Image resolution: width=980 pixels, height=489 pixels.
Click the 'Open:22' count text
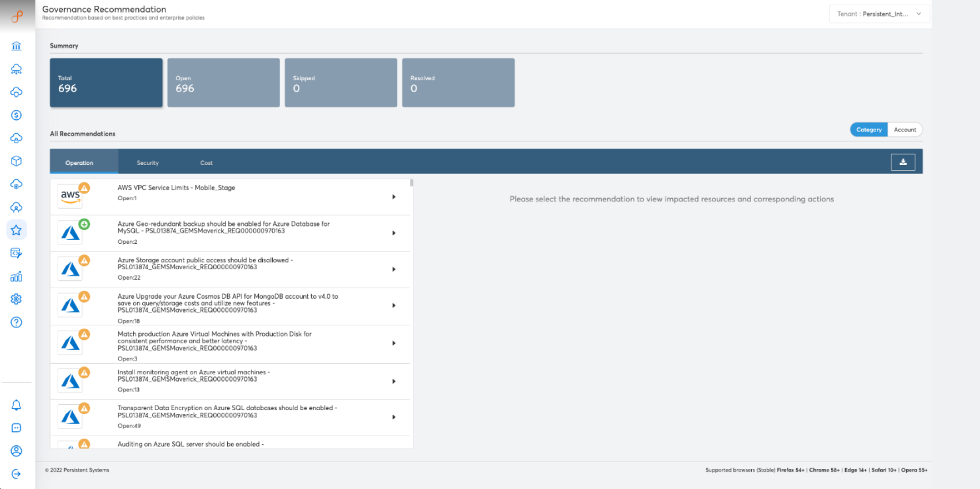point(129,277)
